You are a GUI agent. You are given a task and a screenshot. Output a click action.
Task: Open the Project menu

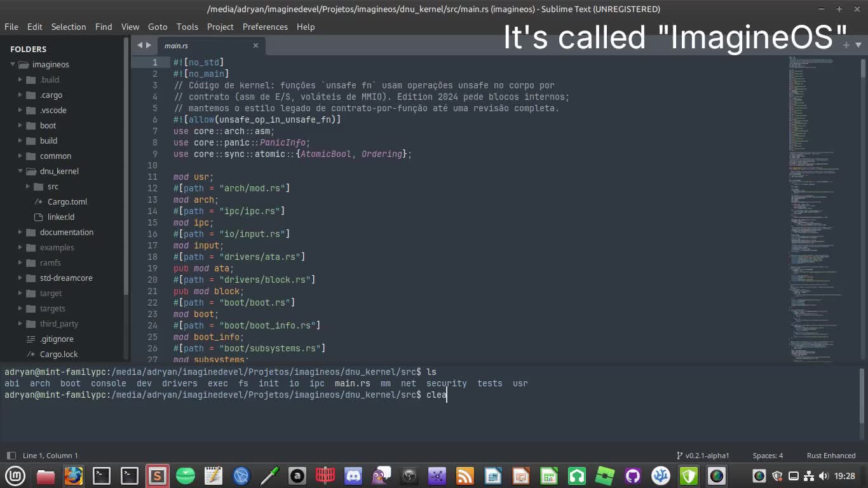click(220, 27)
